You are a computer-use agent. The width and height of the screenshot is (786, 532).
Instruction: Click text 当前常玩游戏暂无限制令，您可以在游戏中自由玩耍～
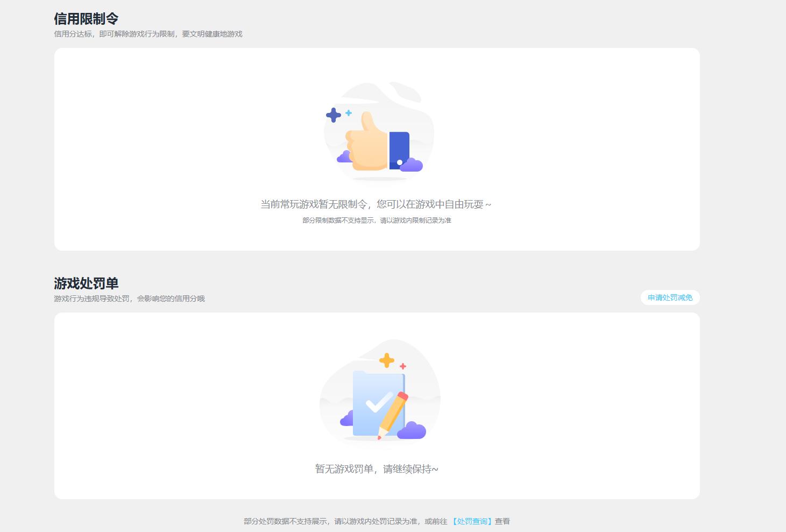(376, 204)
